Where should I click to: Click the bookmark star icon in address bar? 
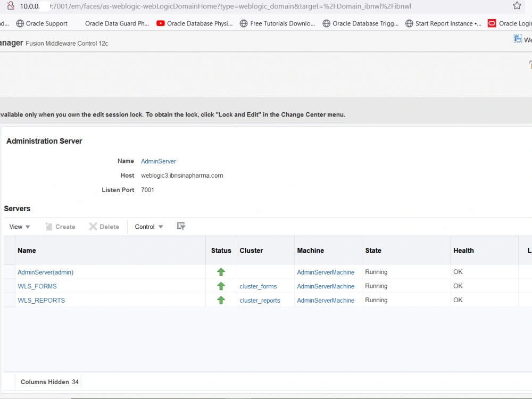click(517, 6)
